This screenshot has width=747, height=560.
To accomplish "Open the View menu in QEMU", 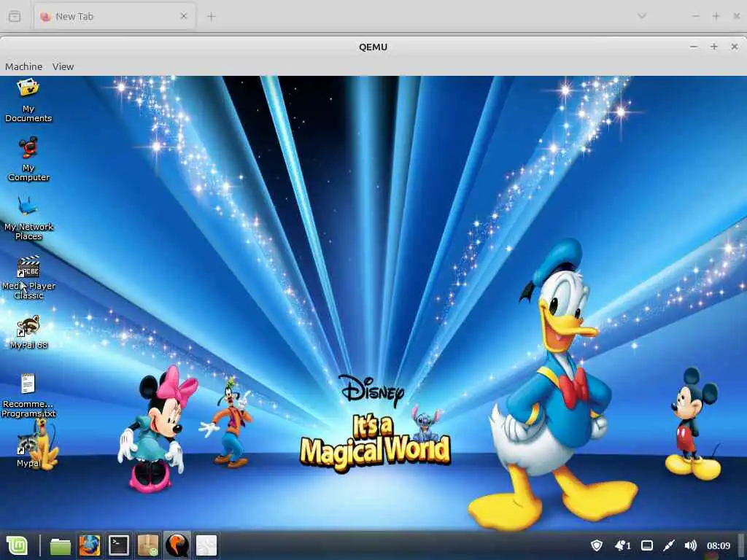I will pos(63,66).
